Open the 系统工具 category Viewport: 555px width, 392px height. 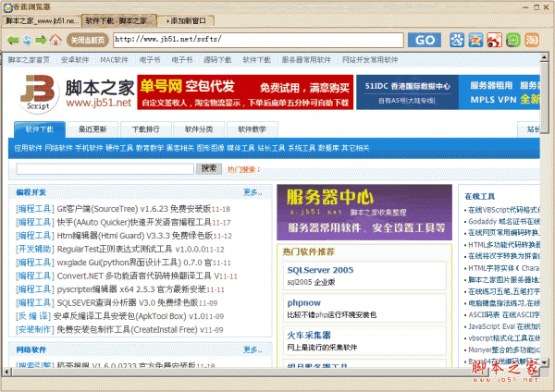pos(302,148)
